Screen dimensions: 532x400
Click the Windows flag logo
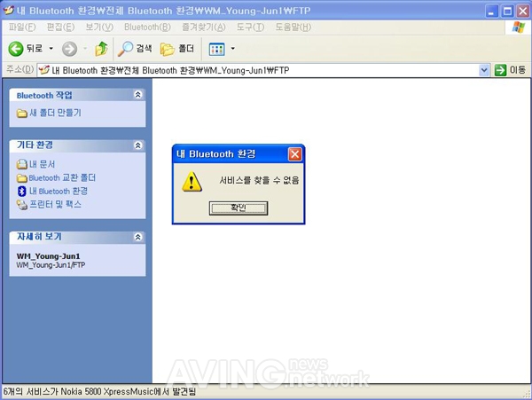click(x=518, y=27)
